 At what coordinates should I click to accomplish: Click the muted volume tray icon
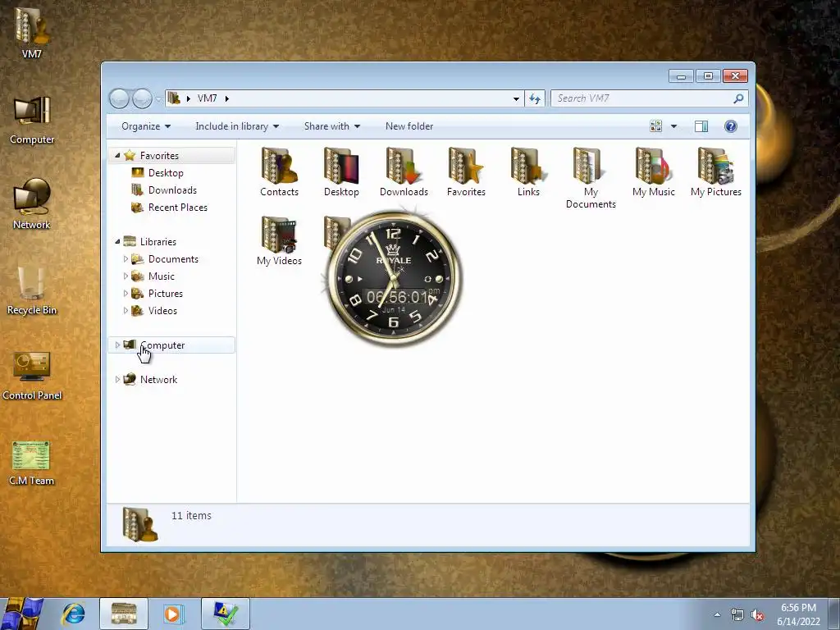pos(757,615)
